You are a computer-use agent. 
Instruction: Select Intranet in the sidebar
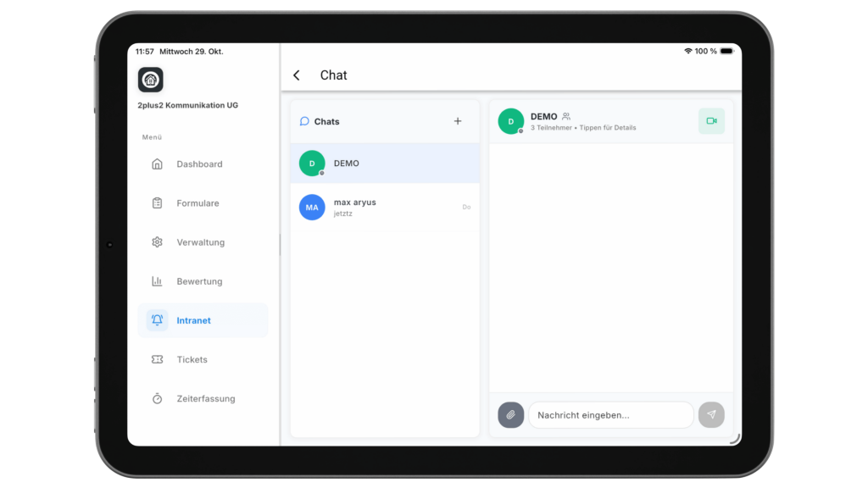click(194, 320)
